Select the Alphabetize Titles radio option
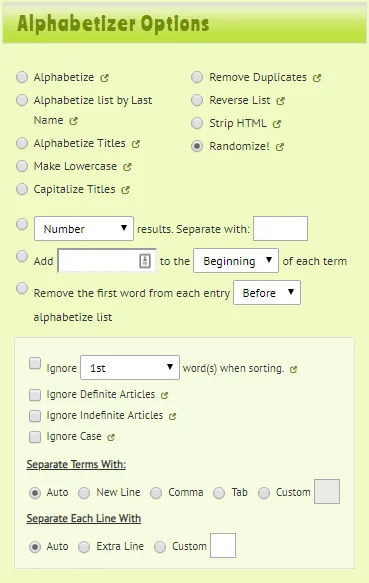 (x=22, y=143)
